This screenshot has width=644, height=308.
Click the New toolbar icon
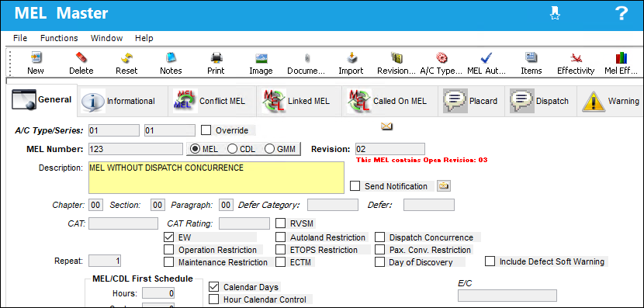click(x=36, y=57)
